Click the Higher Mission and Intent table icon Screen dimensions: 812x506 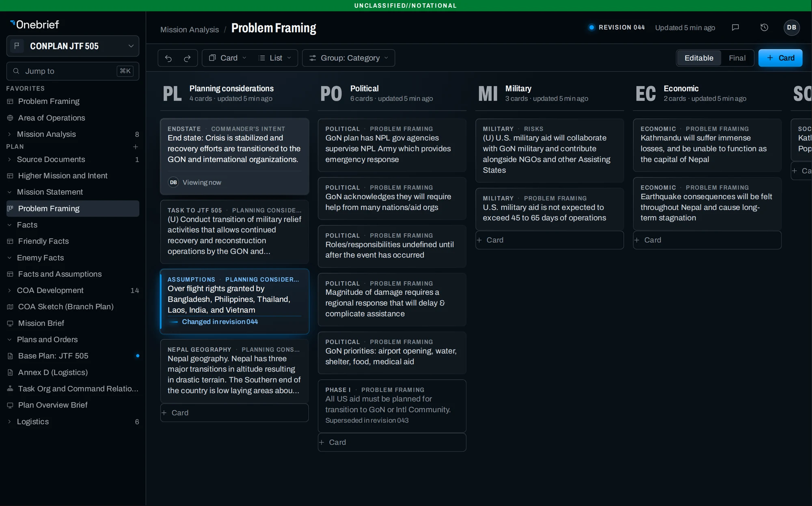click(x=10, y=176)
